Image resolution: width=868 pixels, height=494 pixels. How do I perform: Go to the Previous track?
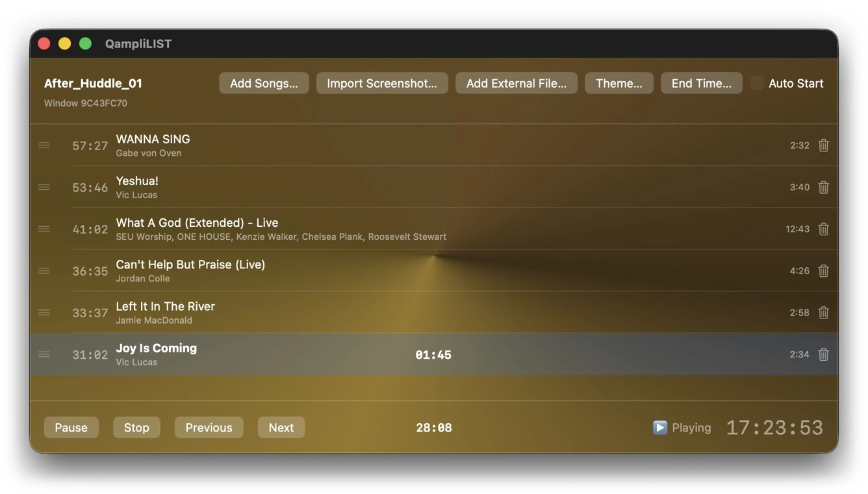click(209, 428)
